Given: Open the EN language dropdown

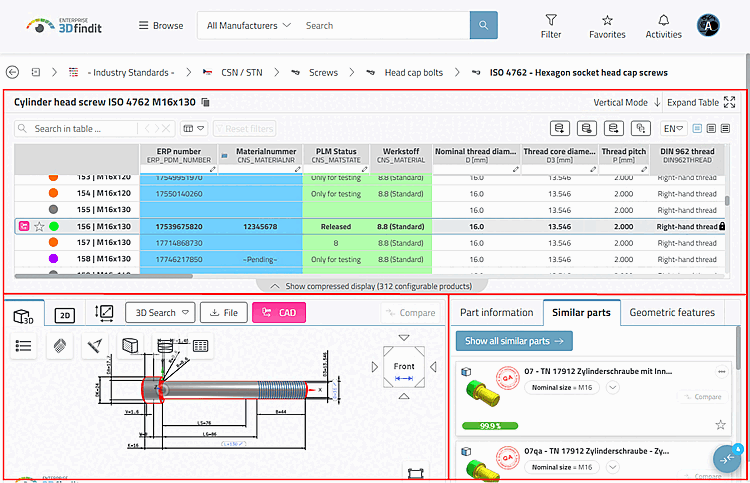Looking at the screenshot, I should [x=673, y=129].
